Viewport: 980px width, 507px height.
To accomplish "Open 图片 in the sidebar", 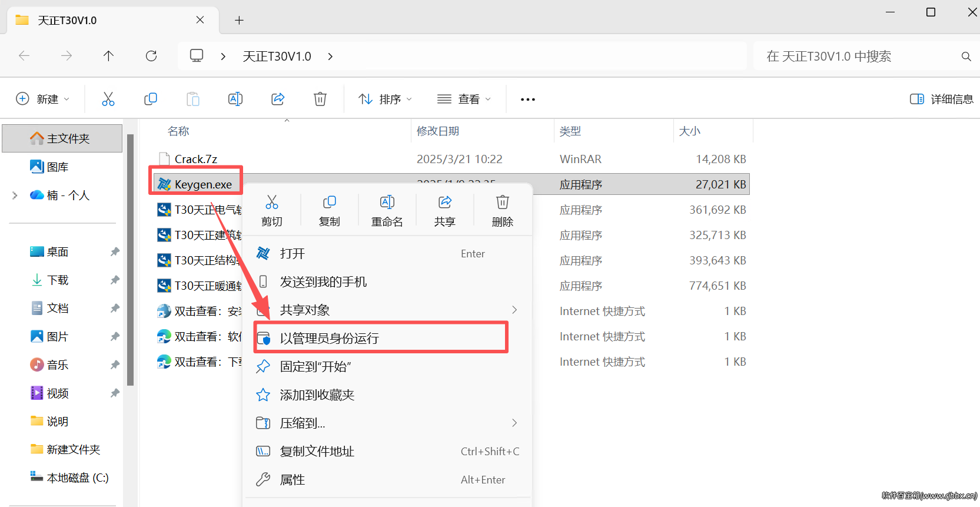I will [x=49, y=337].
